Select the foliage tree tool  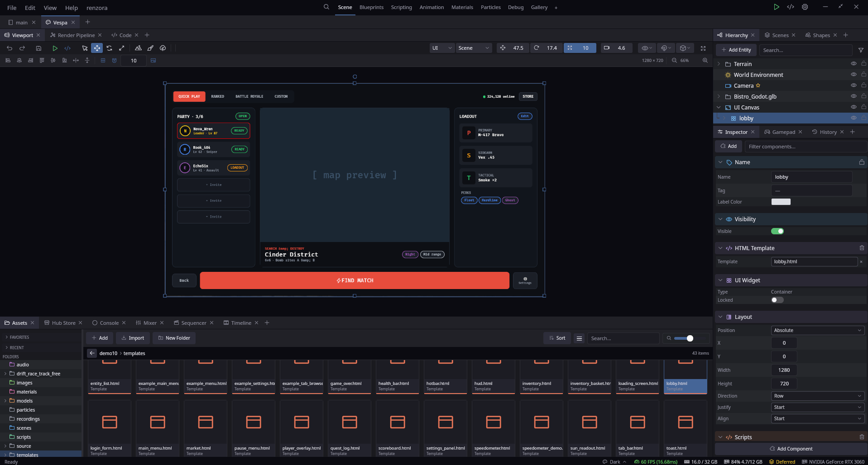(163, 48)
